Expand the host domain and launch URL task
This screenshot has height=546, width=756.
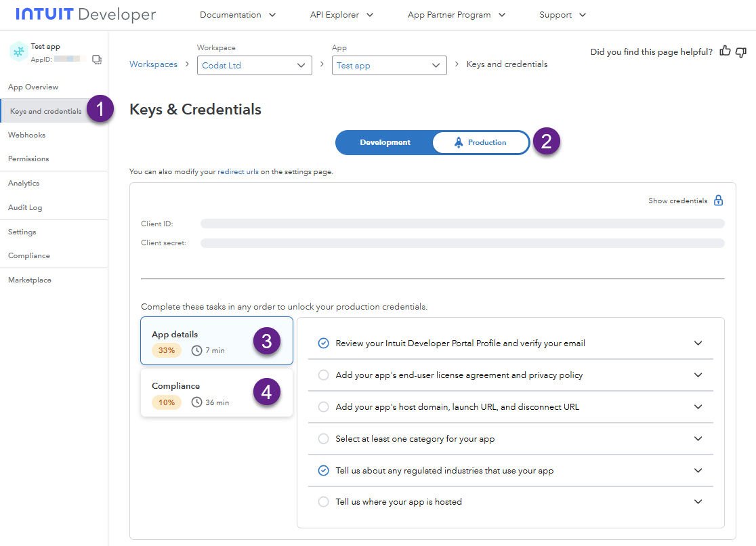tap(698, 407)
